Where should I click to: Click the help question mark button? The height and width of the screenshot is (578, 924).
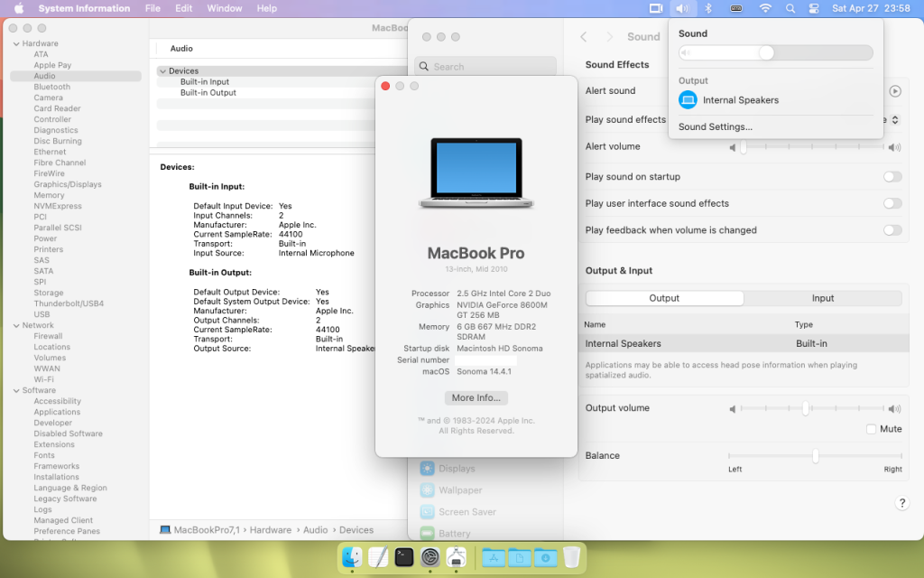(901, 503)
